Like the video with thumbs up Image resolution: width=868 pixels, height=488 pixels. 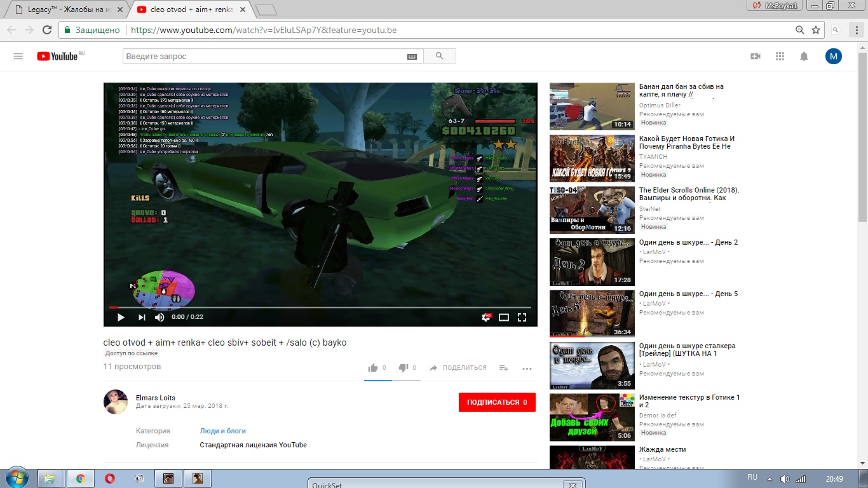pyautogui.click(x=373, y=368)
